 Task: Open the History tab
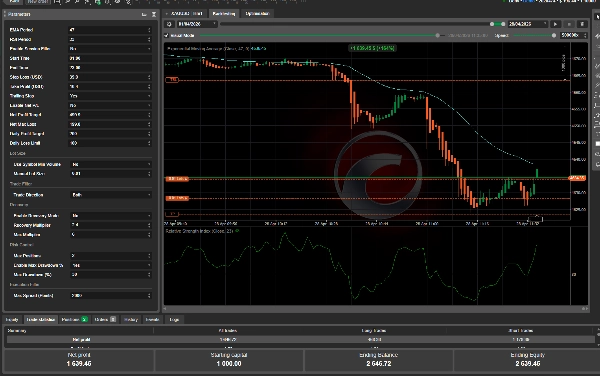[x=130, y=319]
